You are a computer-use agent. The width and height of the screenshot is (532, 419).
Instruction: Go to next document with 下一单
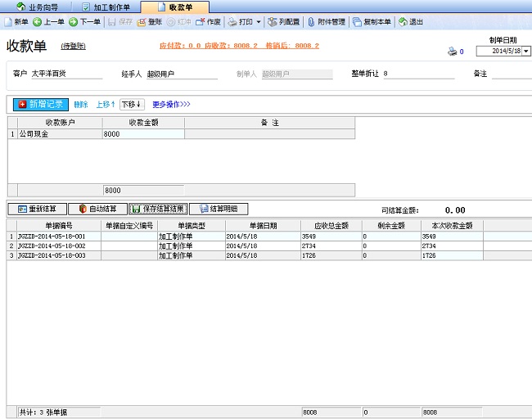[84, 22]
